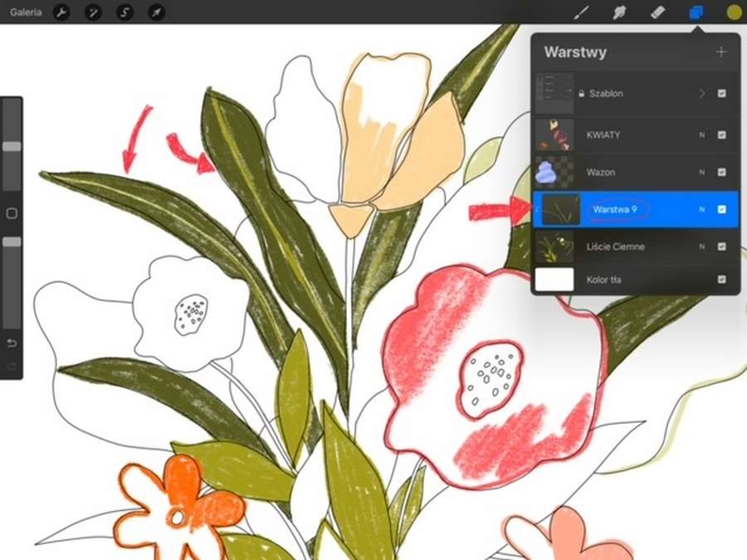
Task: Activate the Selection tool
Action: pos(124,12)
